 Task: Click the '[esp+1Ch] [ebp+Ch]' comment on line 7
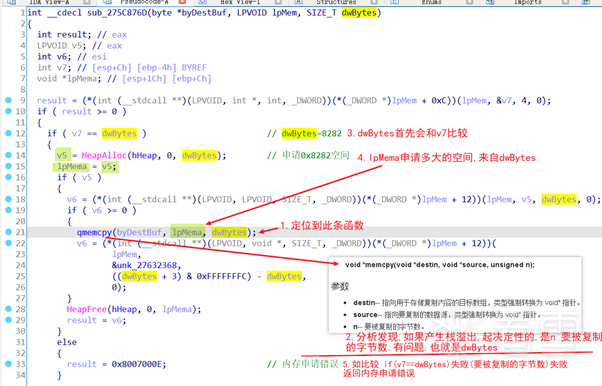(167, 79)
